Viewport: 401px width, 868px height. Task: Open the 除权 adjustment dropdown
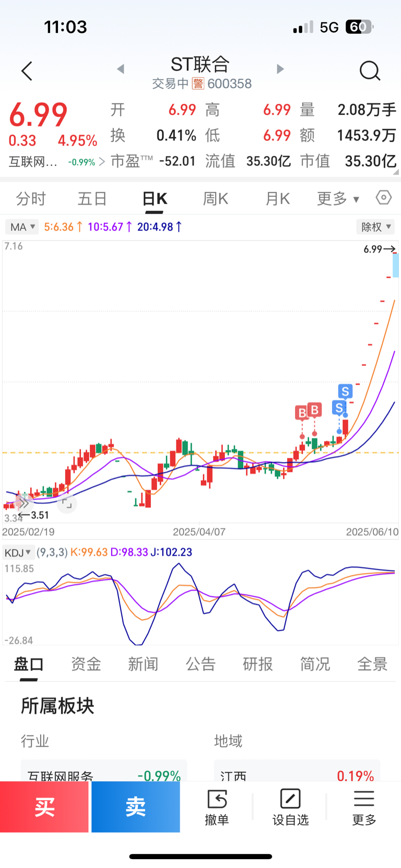click(376, 227)
